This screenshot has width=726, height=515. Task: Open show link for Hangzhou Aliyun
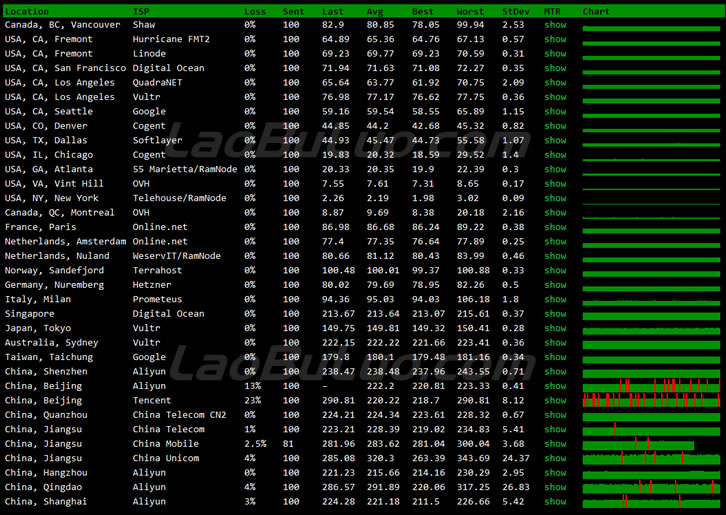pyautogui.click(x=555, y=473)
